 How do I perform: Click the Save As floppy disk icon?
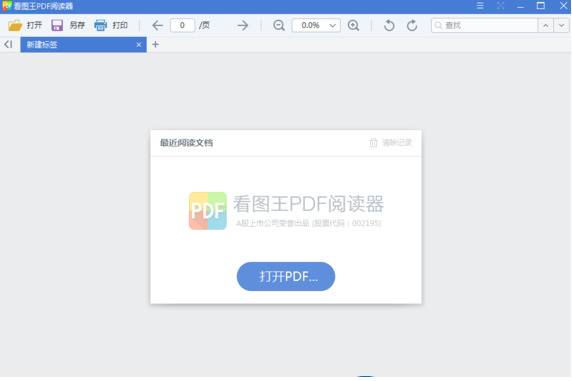click(x=57, y=25)
